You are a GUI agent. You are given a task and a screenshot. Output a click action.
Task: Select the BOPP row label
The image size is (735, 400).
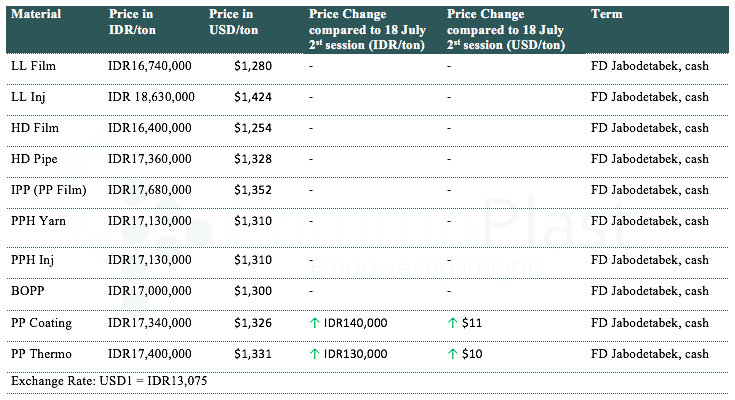29,289
